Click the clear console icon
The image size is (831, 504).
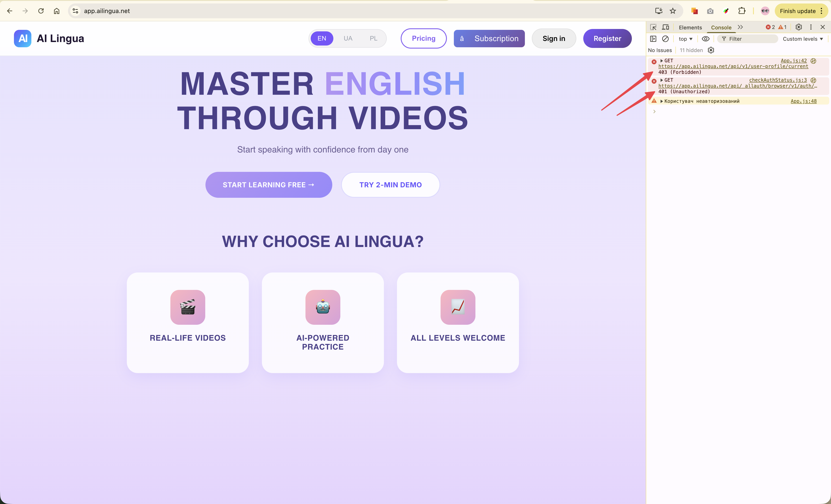(665, 39)
